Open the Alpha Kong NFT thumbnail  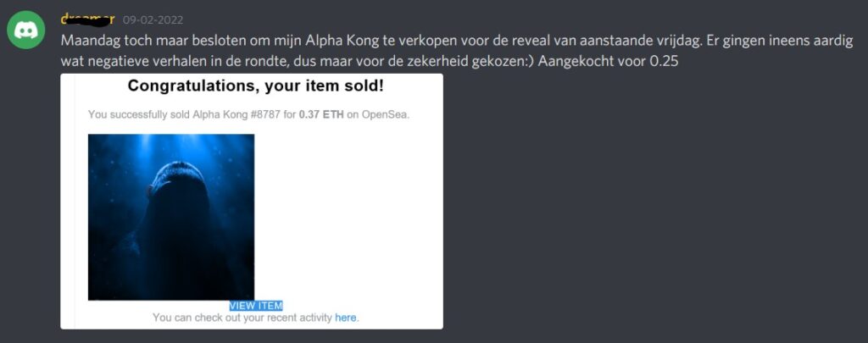171,217
